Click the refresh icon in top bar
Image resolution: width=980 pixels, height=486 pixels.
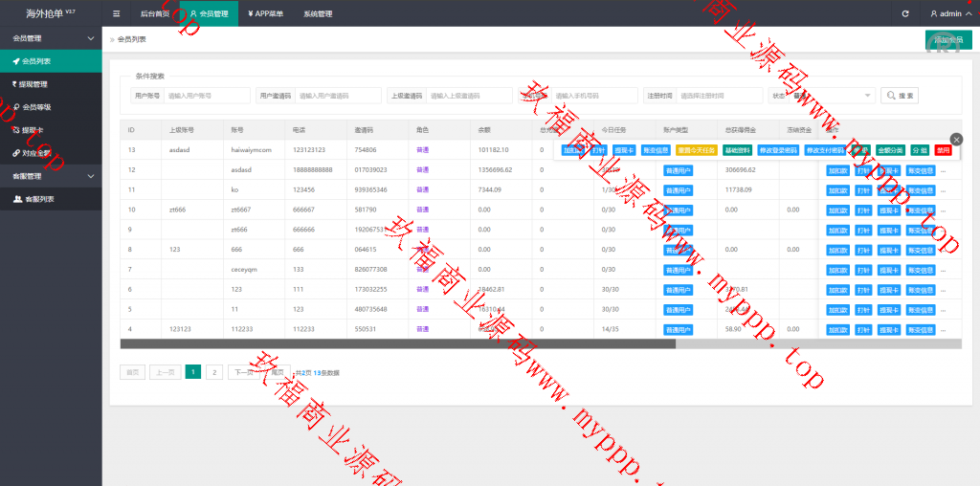pyautogui.click(x=905, y=13)
